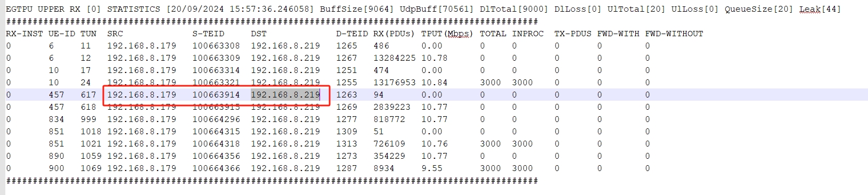868x195 pixels.
Task: Click RX PDUs count 13284225
Action: pyautogui.click(x=395, y=58)
